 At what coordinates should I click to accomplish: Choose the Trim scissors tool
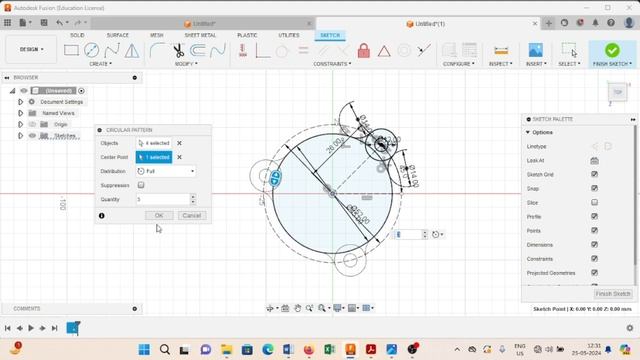coord(178,50)
